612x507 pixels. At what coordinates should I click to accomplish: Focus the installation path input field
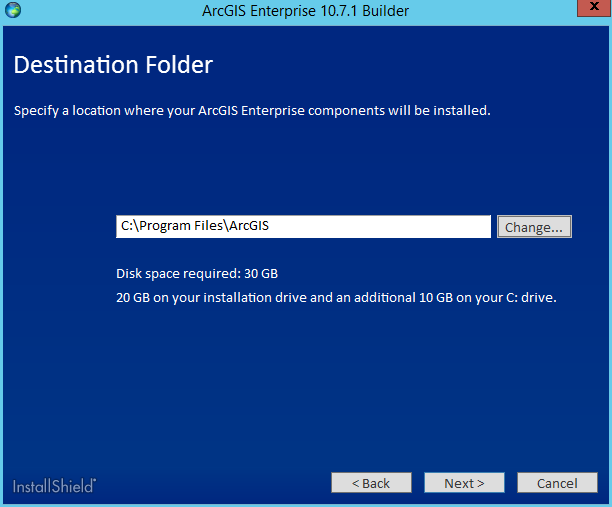point(303,227)
